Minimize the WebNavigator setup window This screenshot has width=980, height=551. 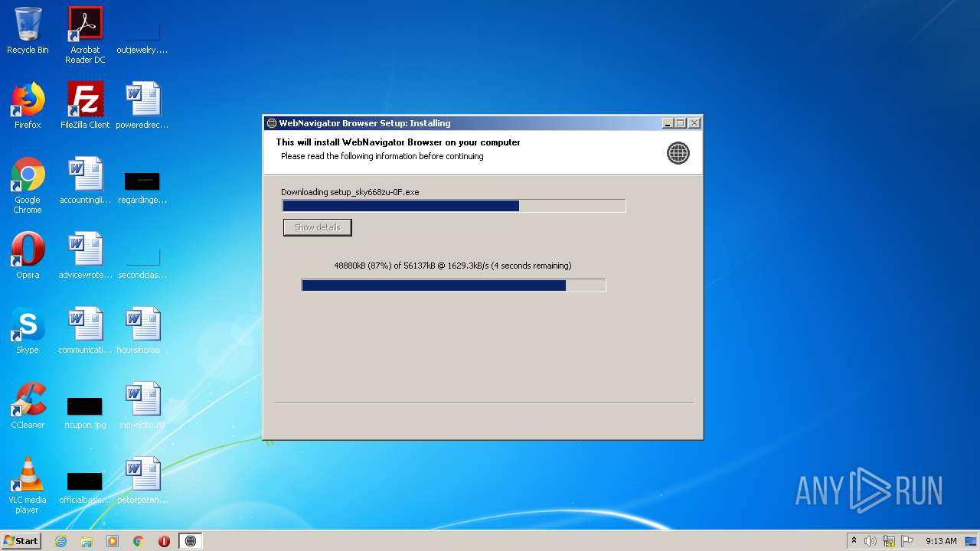[x=668, y=123]
